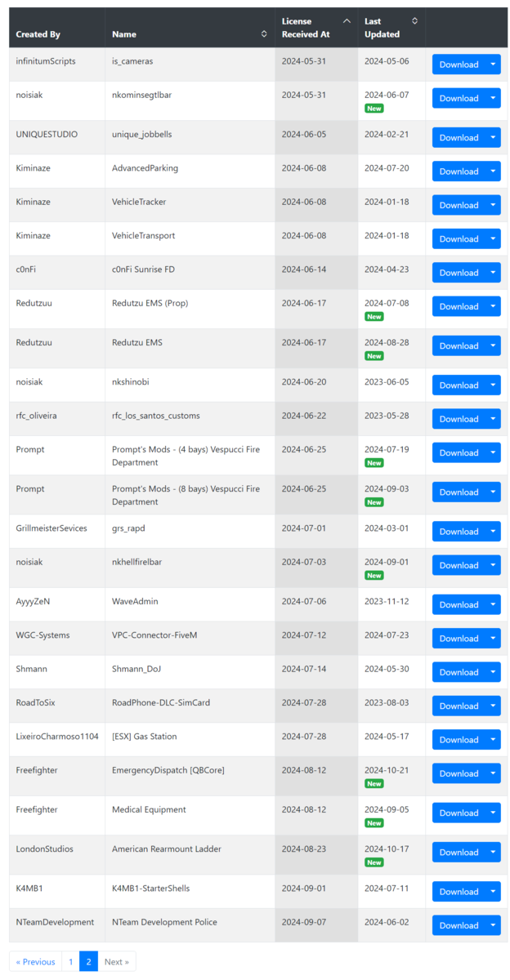510x980 pixels.
Task: Click the GrillmeisterSevices creator name
Action: pyautogui.click(x=51, y=528)
